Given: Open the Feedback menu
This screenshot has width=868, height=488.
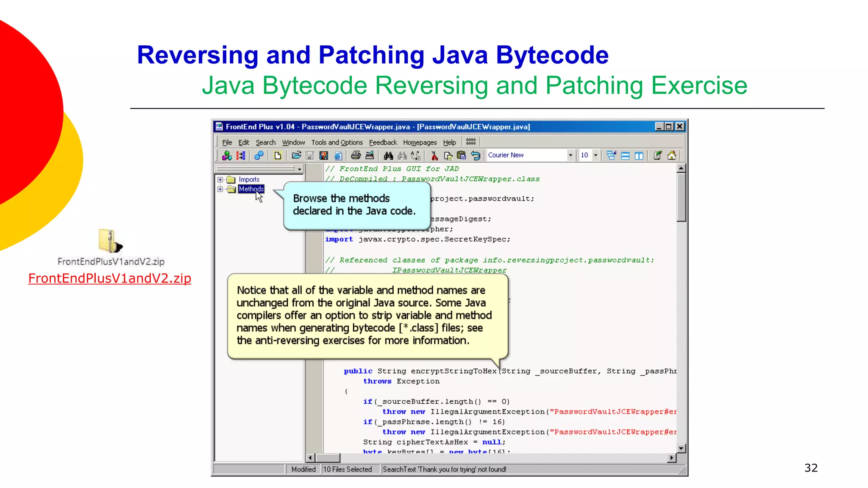Looking at the screenshot, I should click(x=383, y=142).
